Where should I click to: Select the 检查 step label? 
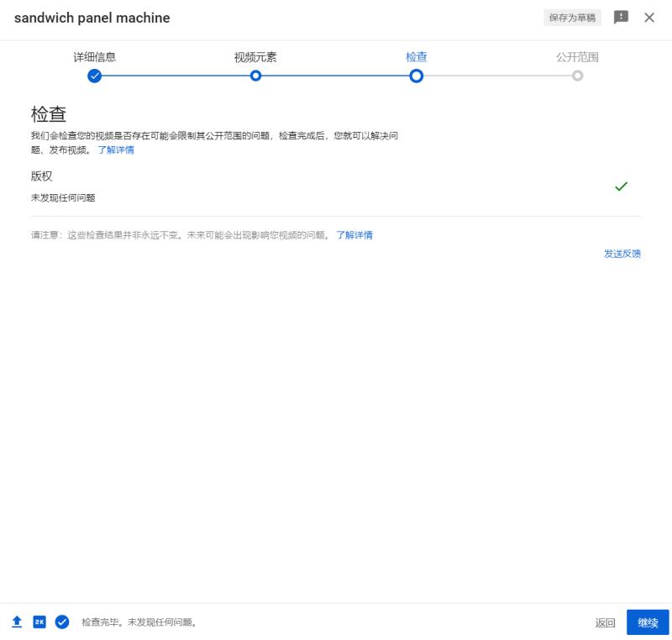pyautogui.click(x=416, y=56)
